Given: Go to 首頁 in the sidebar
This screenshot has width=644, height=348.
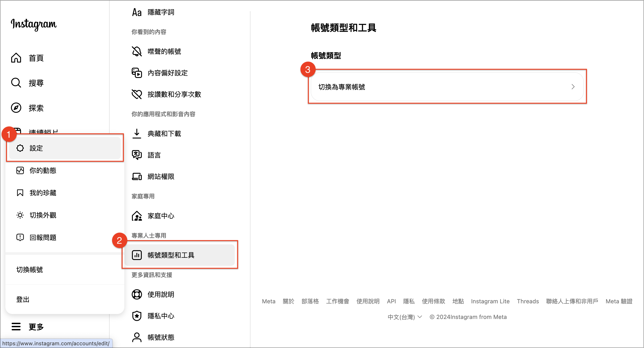Looking at the screenshot, I should point(36,58).
